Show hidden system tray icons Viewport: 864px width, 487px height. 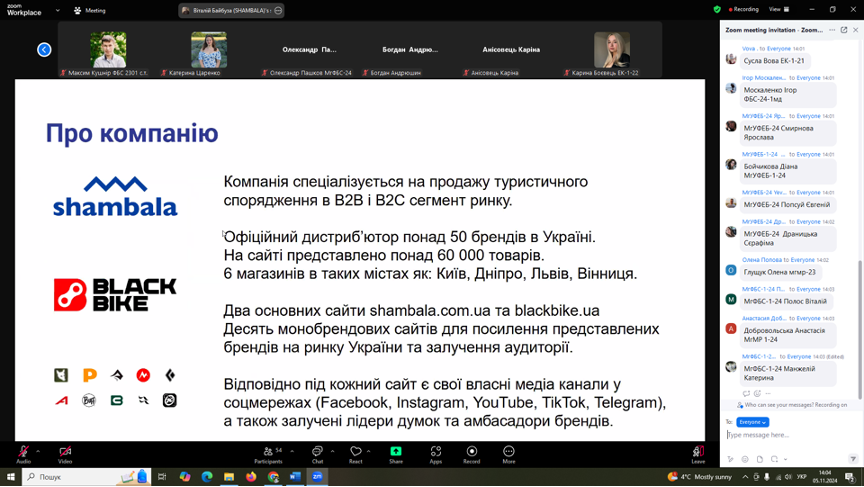[745, 477]
